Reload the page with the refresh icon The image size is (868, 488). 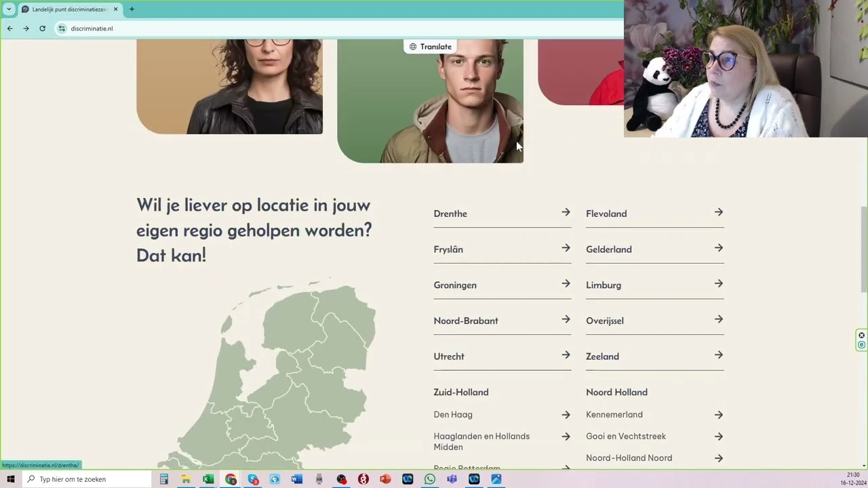(x=42, y=28)
